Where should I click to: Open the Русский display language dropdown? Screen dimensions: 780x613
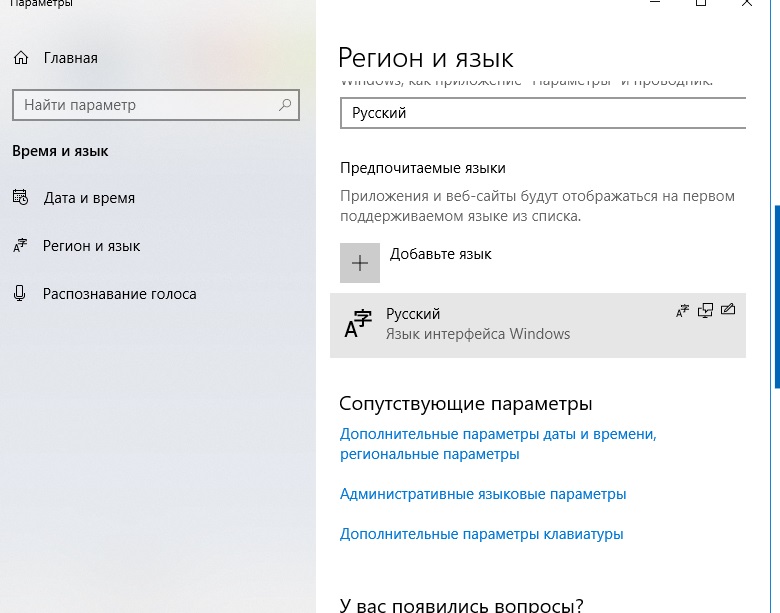tap(543, 113)
